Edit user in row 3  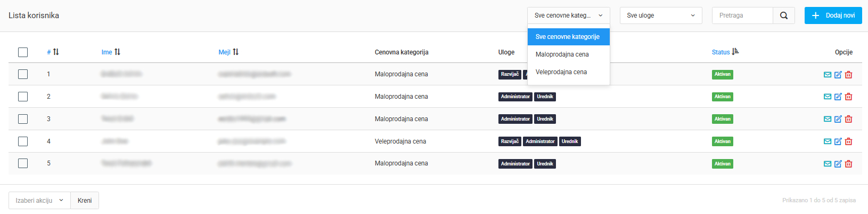838,119
